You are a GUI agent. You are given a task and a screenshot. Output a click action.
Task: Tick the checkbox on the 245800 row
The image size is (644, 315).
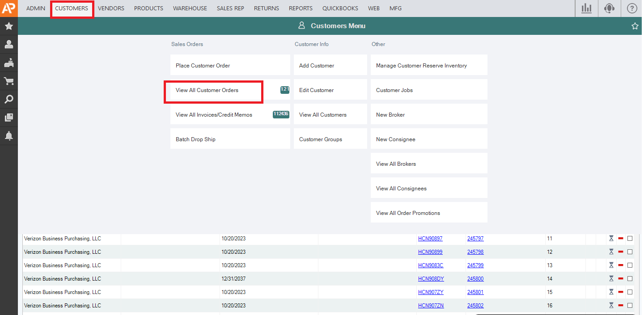click(630, 279)
